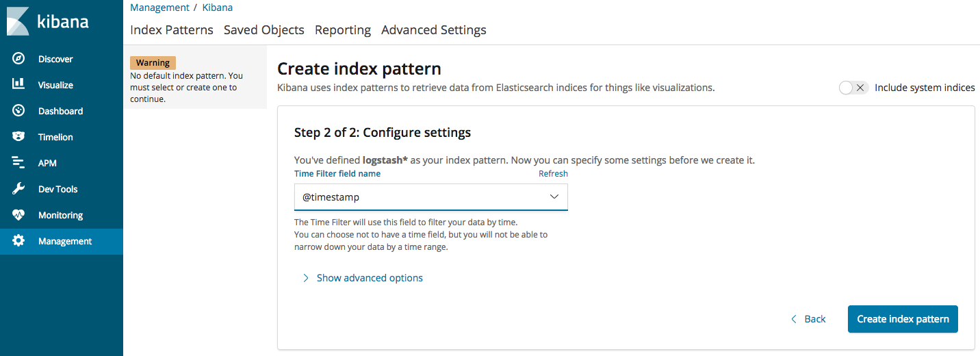Click the Management gear icon
980x356 pixels.
[x=18, y=241]
